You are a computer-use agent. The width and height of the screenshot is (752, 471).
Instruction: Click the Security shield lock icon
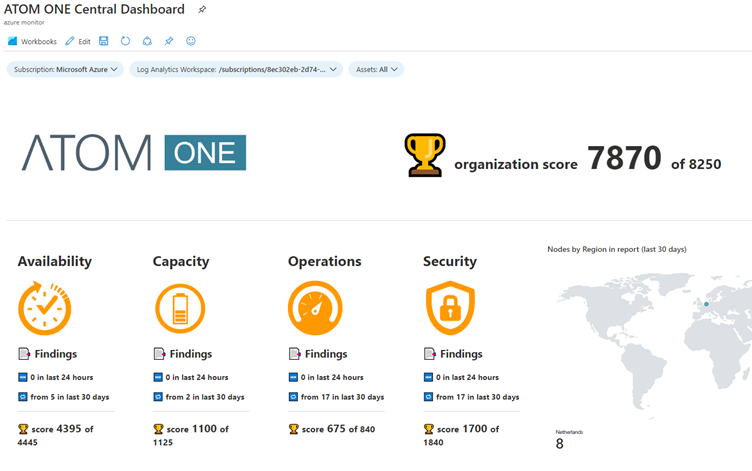click(x=450, y=308)
